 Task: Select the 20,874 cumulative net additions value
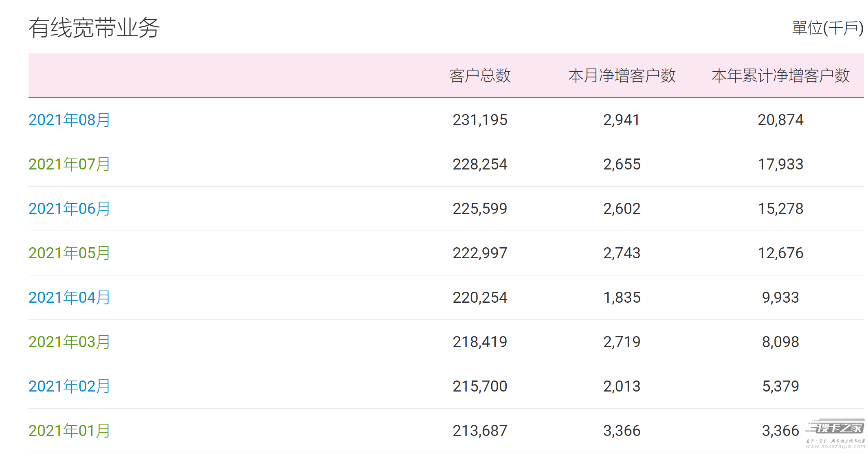pos(780,120)
